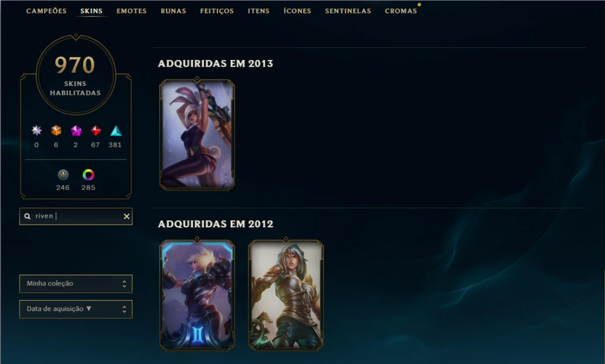Open the Emotes tab
The image size is (605, 364).
[x=131, y=11]
